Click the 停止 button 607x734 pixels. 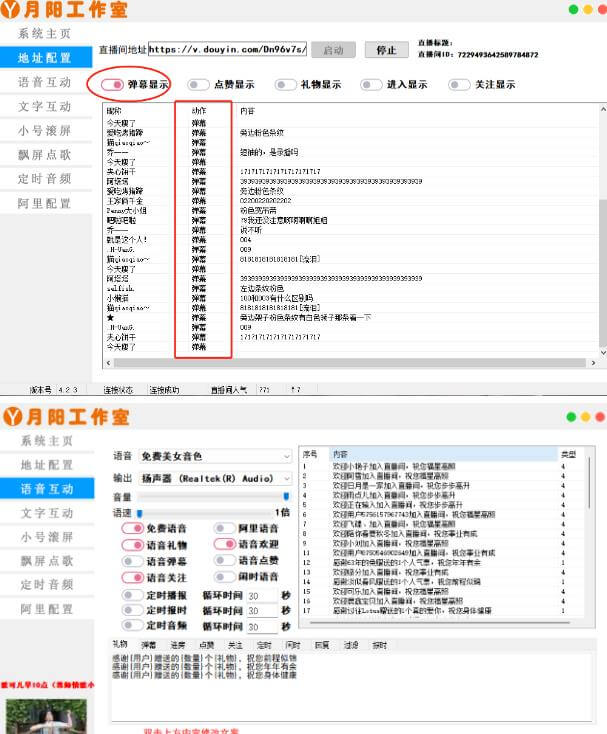387,50
